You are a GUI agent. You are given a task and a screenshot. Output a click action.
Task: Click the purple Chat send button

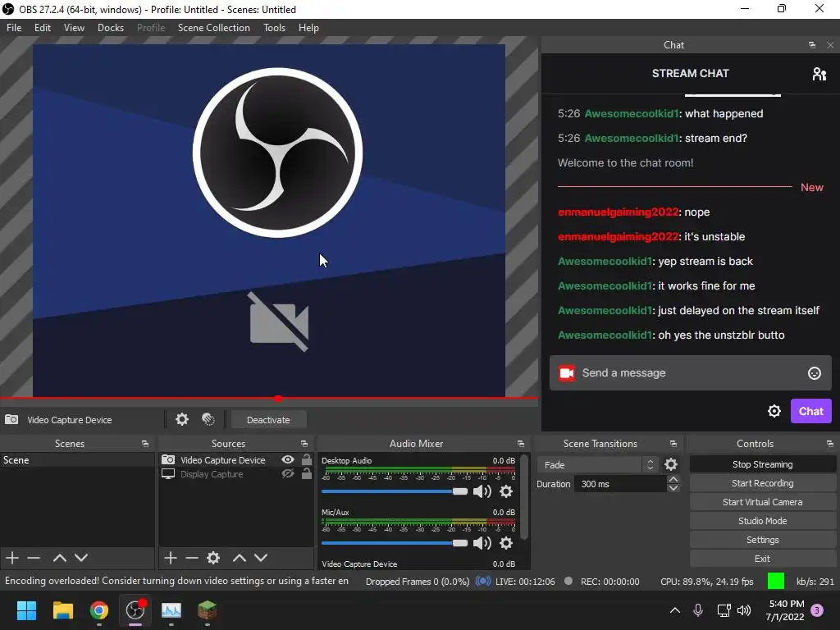tap(811, 411)
